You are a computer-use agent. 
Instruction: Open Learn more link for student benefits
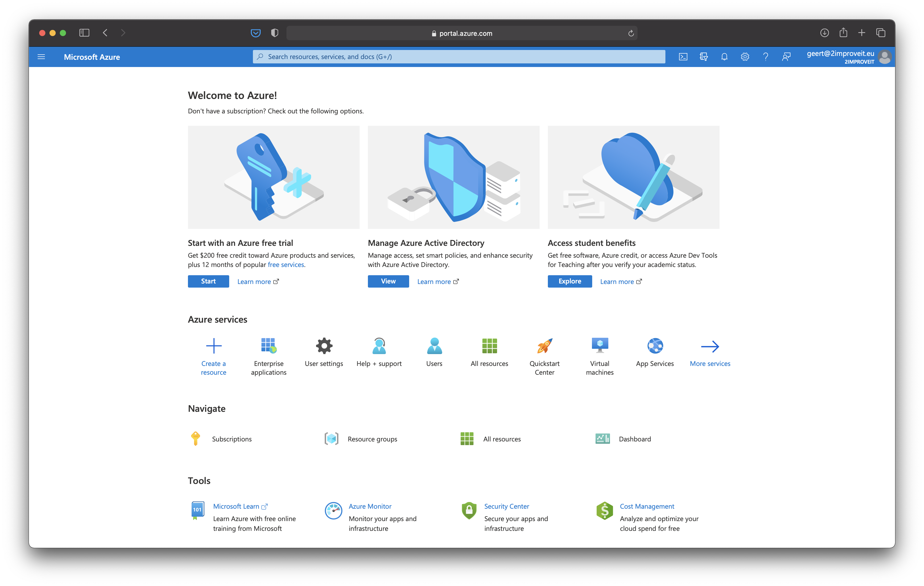pos(621,282)
